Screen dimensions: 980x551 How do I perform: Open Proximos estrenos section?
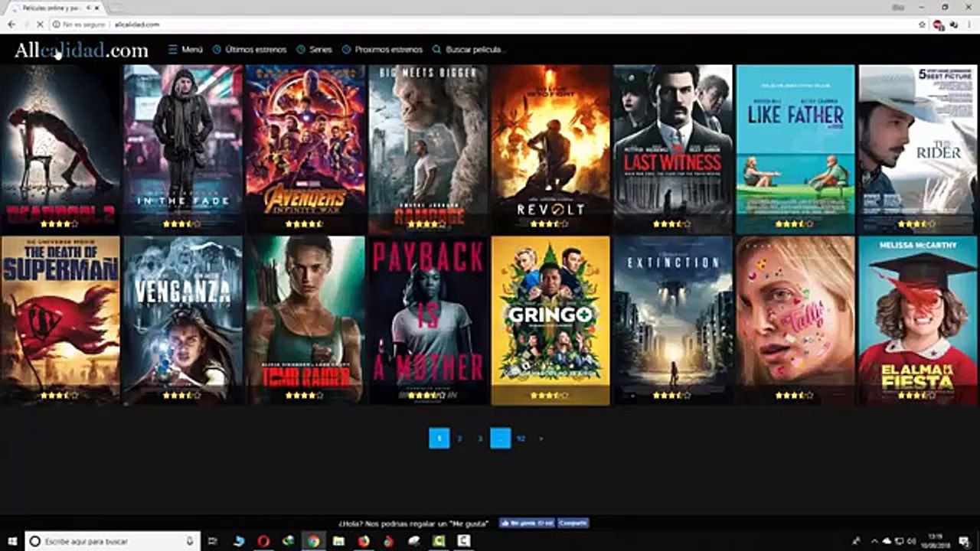382,50
